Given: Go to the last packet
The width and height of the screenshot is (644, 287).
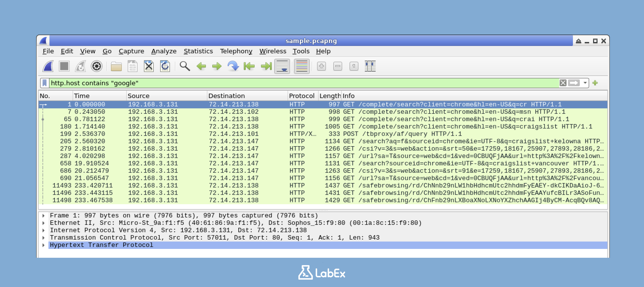Looking at the screenshot, I should 266,66.
